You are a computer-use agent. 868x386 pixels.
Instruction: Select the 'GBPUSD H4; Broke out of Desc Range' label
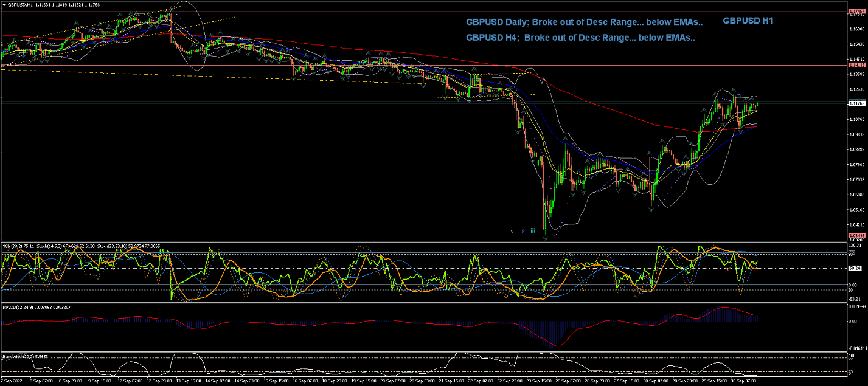[x=580, y=37]
